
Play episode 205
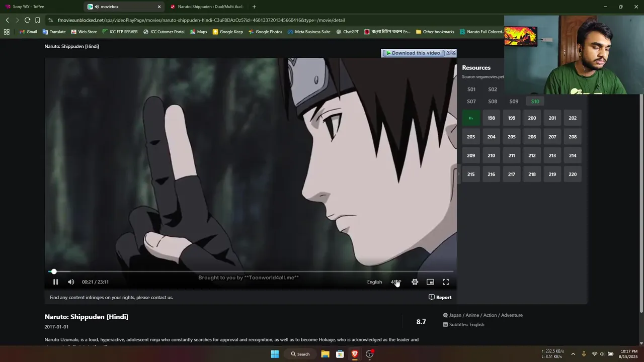(512, 137)
